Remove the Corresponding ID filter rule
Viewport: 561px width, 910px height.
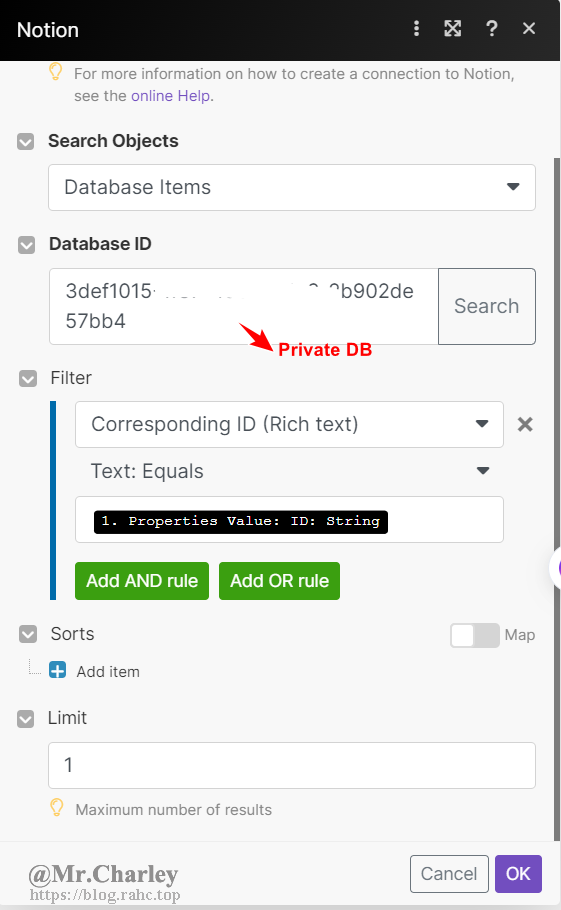[x=525, y=424]
